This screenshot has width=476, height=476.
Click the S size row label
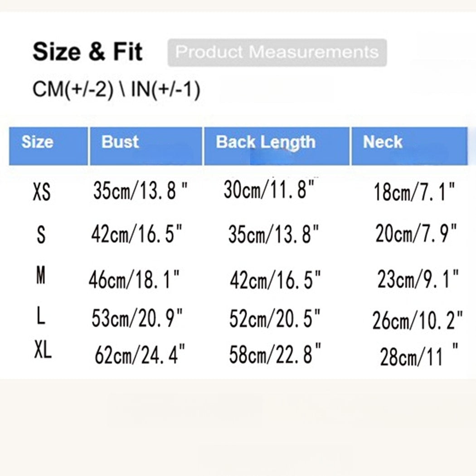[41, 235]
